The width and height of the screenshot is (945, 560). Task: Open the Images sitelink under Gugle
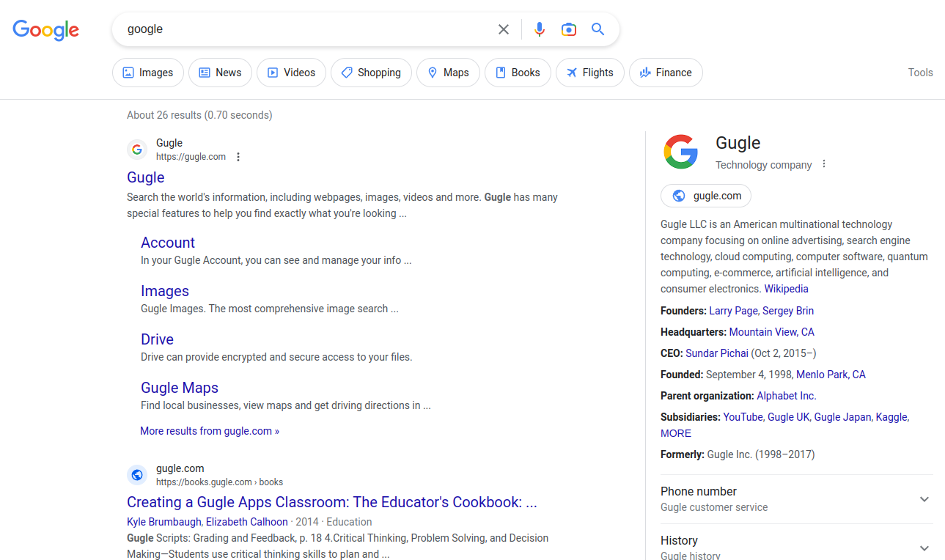(165, 291)
